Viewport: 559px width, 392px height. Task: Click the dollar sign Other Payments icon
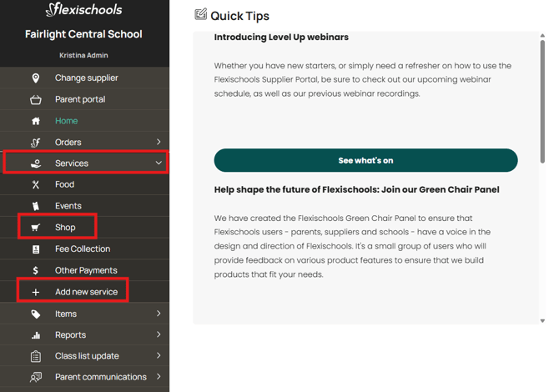(35, 270)
